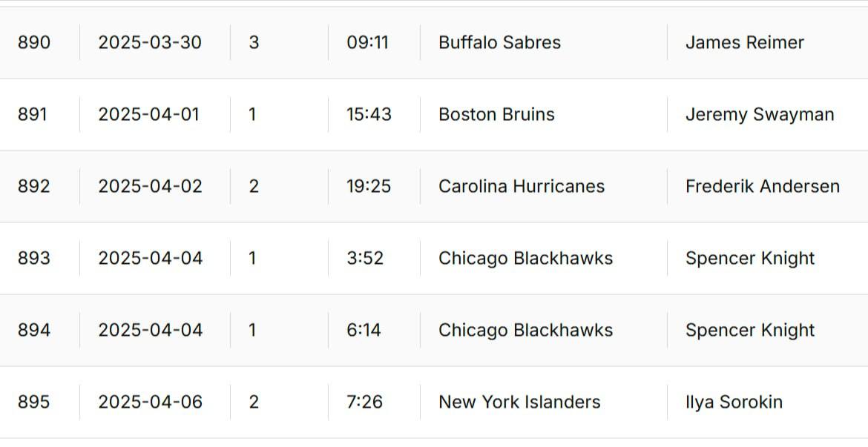Click the 6:14 time entry

(364, 330)
